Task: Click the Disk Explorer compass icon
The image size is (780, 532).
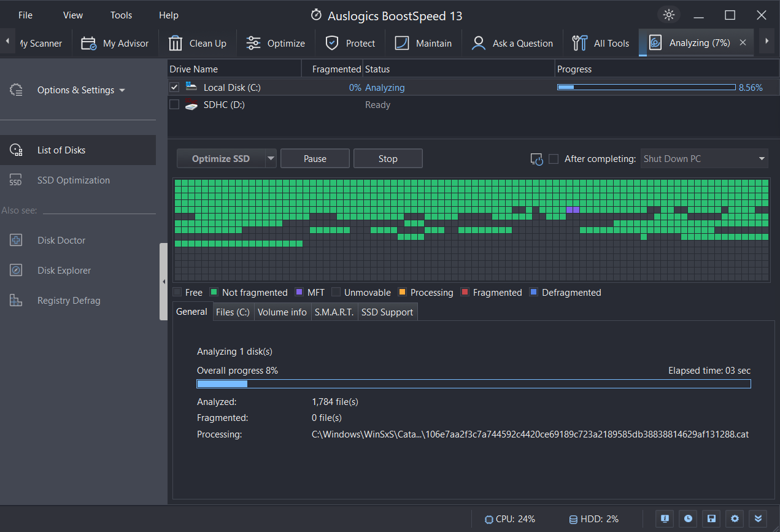Action: [16, 271]
